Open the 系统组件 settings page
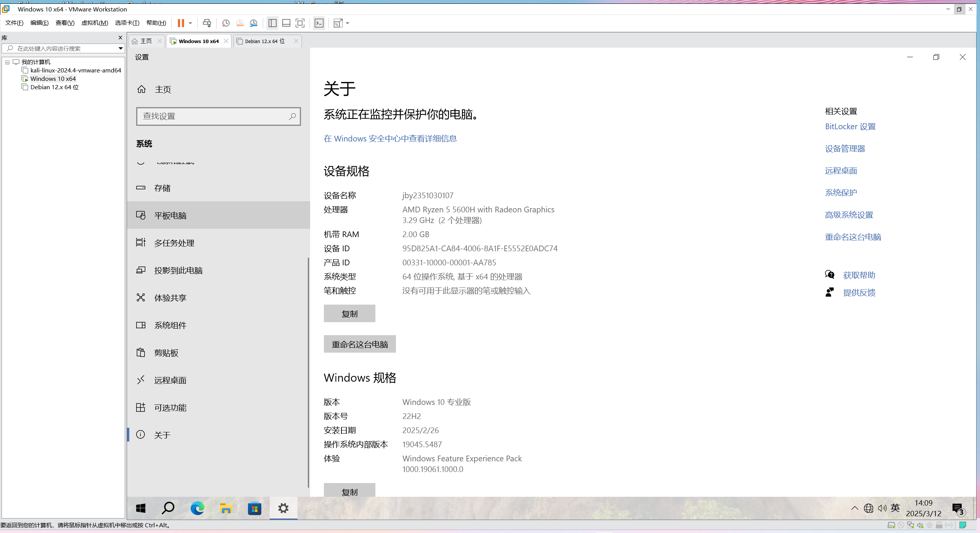This screenshot has width=980, height=533. tap(219, 325)
